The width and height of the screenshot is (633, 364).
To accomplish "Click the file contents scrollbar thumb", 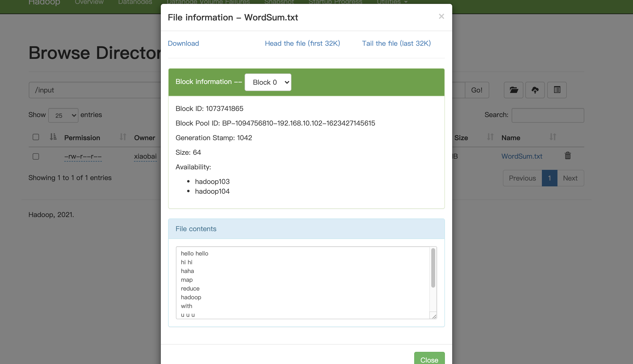I will (x=433, y=267).
